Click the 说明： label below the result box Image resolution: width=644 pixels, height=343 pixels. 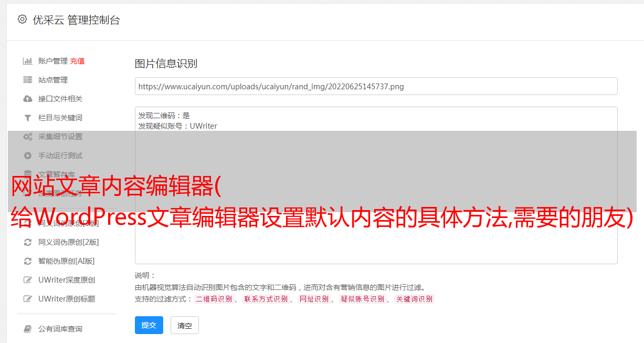[x=145, y=275]
